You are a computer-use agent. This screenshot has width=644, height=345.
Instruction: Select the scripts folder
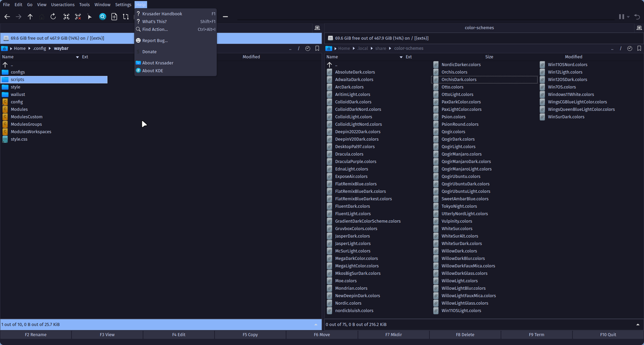coord(54,79)
